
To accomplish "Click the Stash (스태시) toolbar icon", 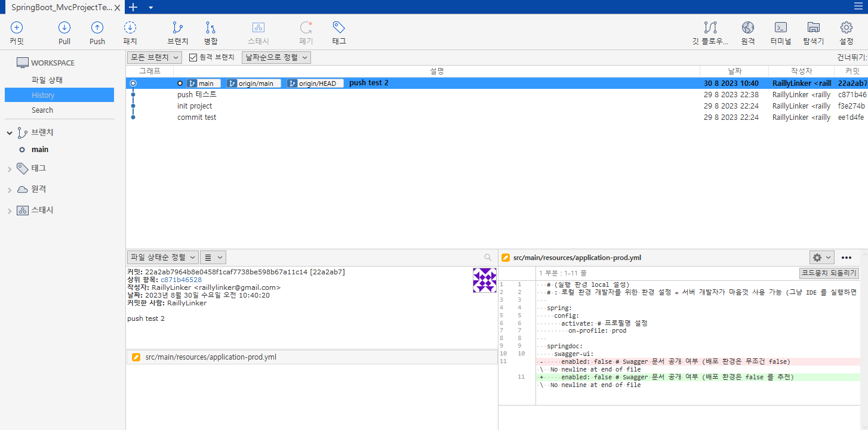I will coord(258,27).
